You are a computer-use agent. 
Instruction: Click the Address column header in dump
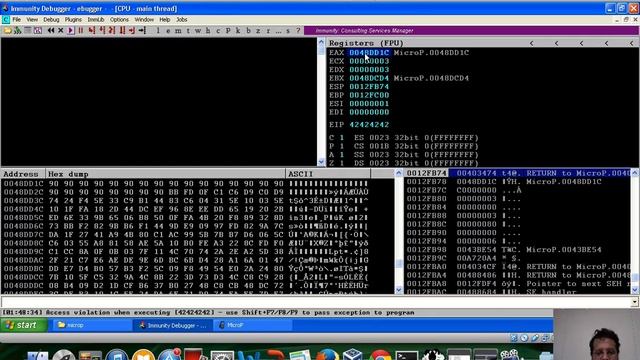click(x=23, y=174)
